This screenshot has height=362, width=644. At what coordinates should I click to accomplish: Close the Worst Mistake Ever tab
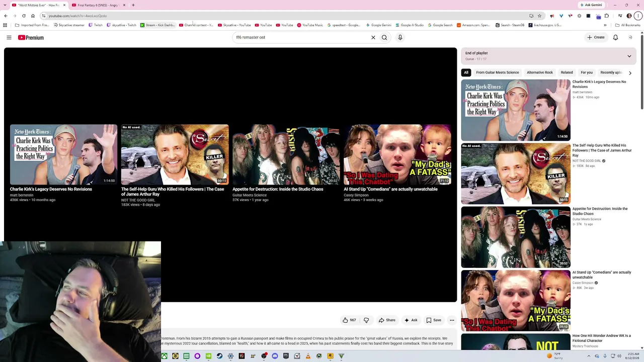(x=64, y=5)
